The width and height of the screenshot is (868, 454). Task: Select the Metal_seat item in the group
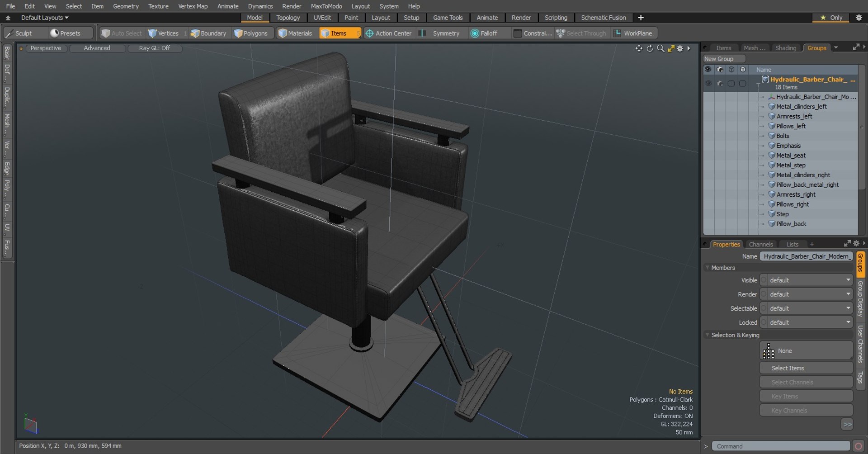[791, 156]
